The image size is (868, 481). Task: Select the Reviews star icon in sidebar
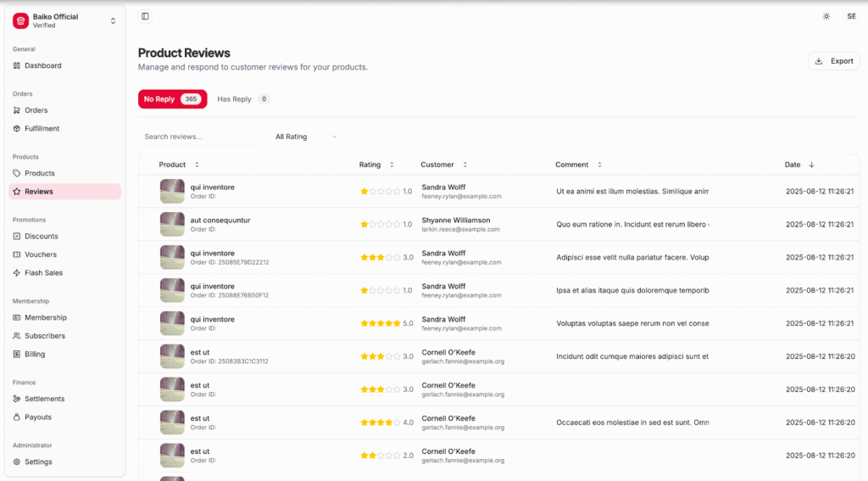click(x=17, y=192)
